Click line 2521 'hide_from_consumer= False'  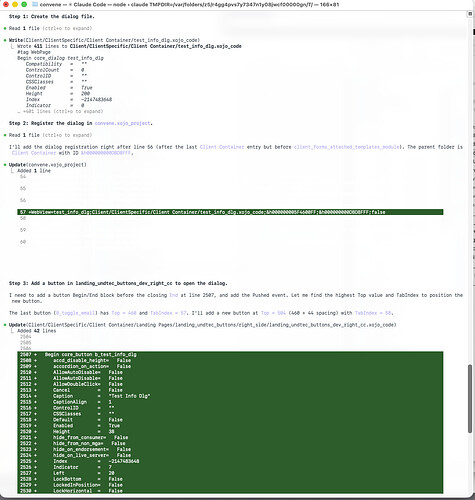(x=230, y=437)
